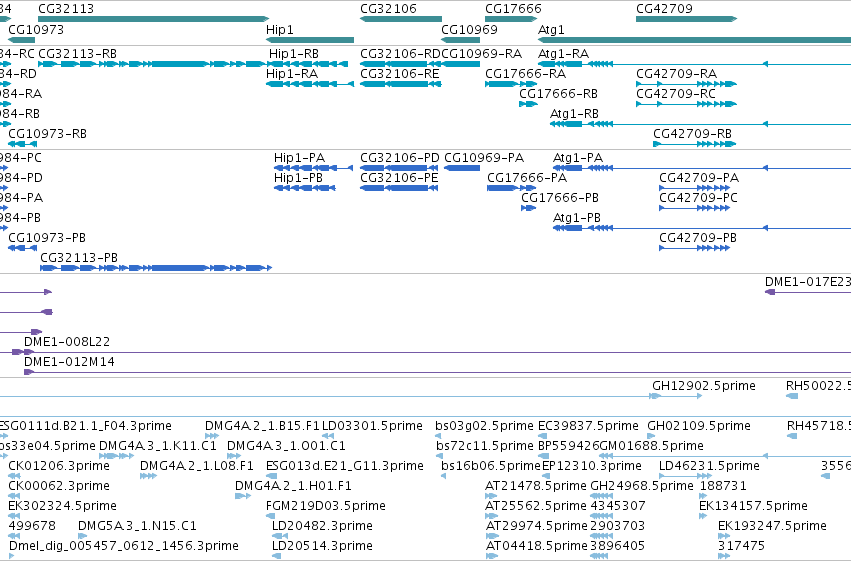
Task: Select protein CG42709-PA
Action: pos(695,188)
